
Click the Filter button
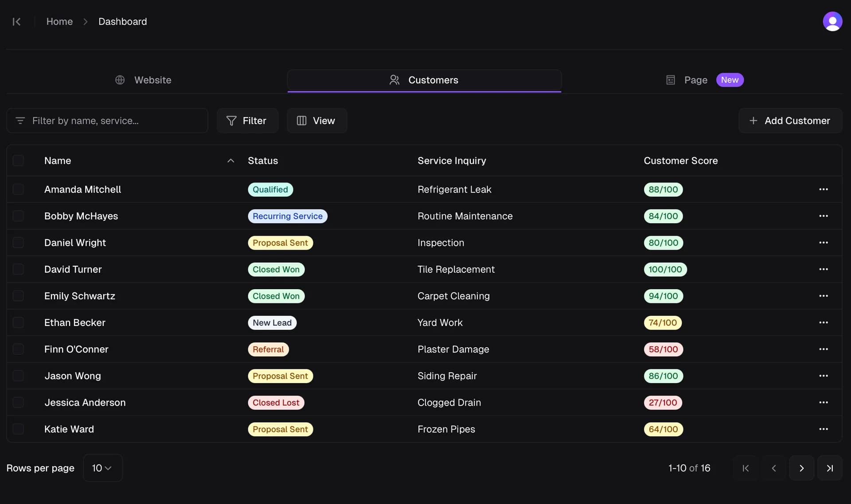click(x=247, y=120)
